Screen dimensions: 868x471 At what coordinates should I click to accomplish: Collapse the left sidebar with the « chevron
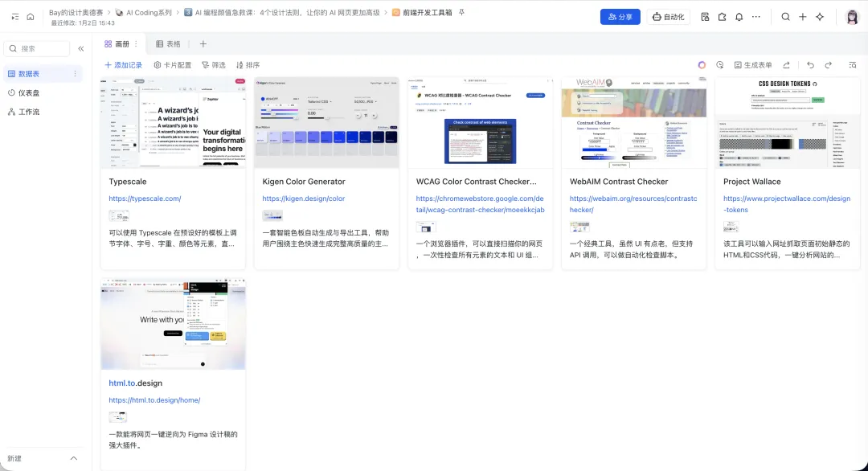pos(80,47)
